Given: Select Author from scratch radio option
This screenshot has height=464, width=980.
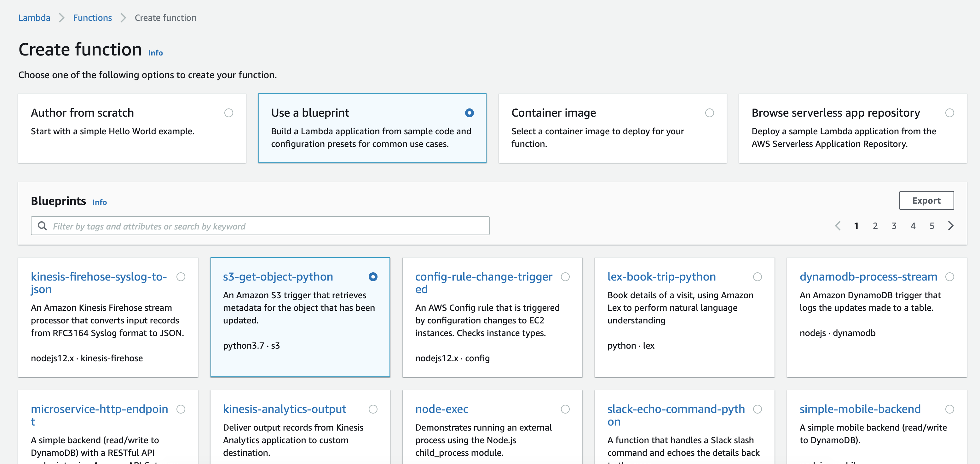Looking at the screenshot, I should pos(229,113).
